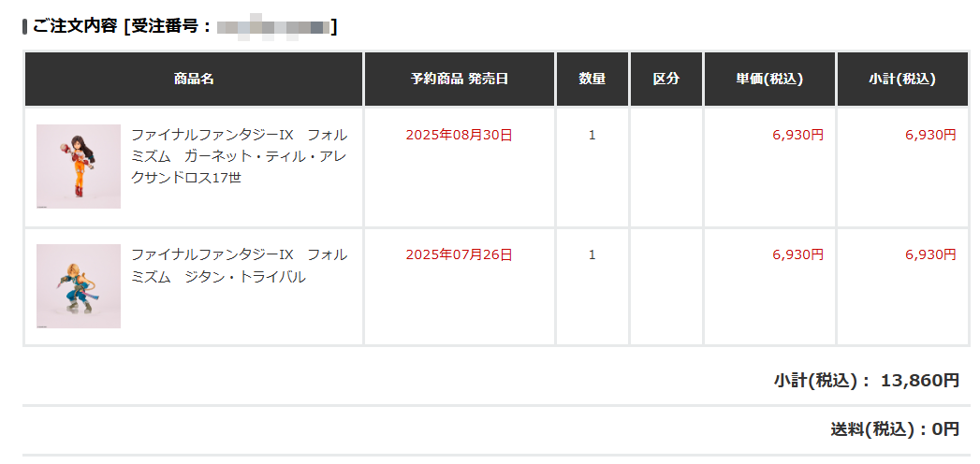Click the Zidane Tribal product name text
980x464 pixels.
click(240, 266)
